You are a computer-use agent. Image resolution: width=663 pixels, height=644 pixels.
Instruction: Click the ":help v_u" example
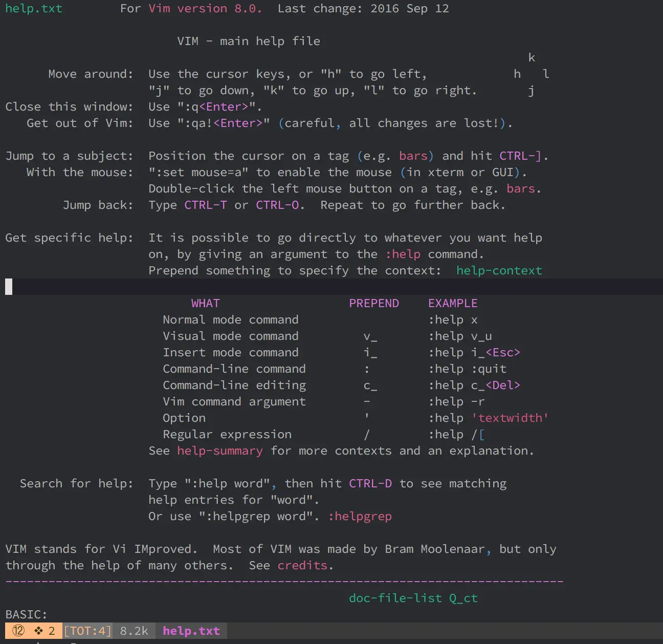click(x=460, y=336)
